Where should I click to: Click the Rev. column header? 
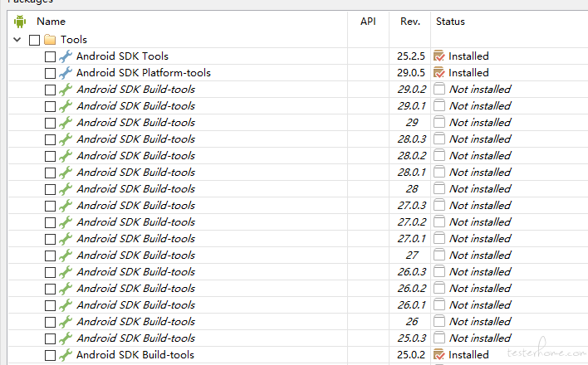tap(410, 22)
